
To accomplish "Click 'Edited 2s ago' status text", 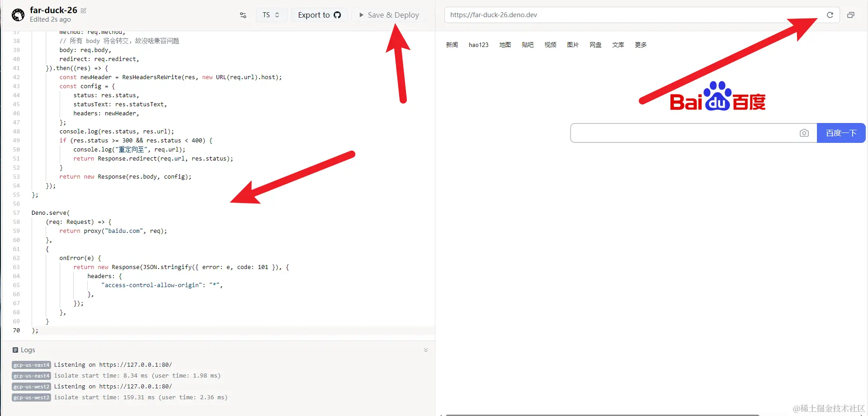I will coord(50,19).
